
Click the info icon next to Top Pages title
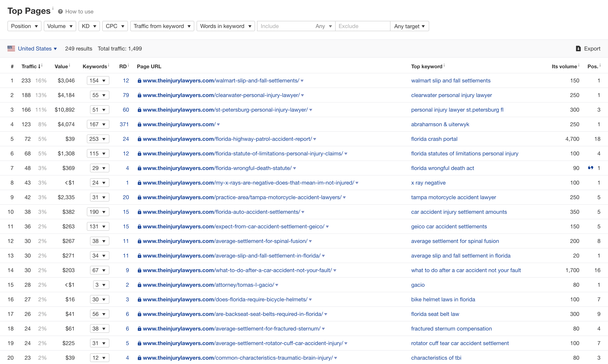coord(53,8)
